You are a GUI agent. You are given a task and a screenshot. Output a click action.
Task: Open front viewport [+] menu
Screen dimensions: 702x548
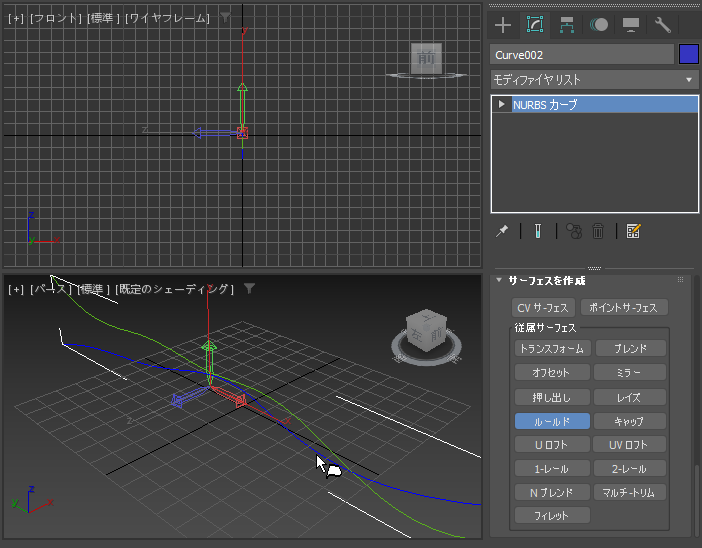[x=16, y=18]
